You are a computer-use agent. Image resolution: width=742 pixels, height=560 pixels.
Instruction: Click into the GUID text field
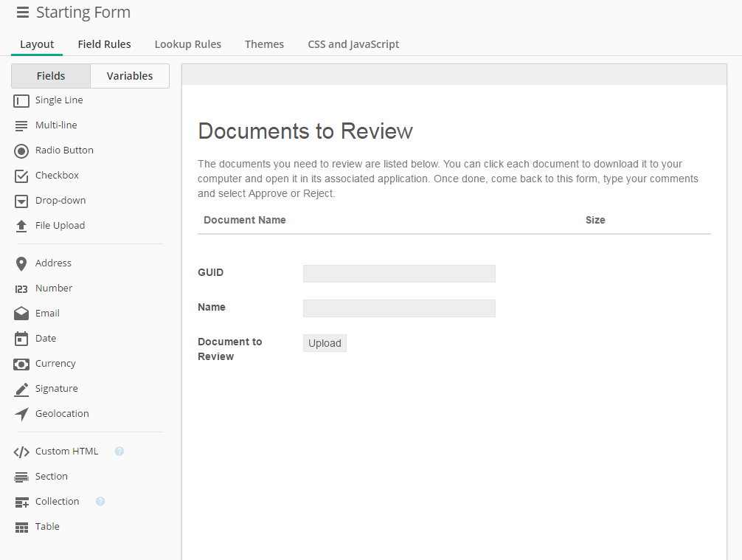point(399,274)
